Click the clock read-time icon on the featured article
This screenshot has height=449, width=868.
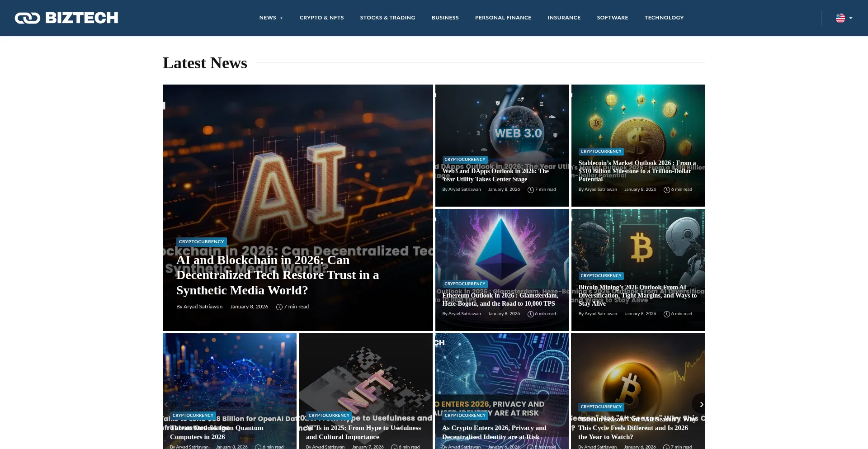click(x=279, y=307)
